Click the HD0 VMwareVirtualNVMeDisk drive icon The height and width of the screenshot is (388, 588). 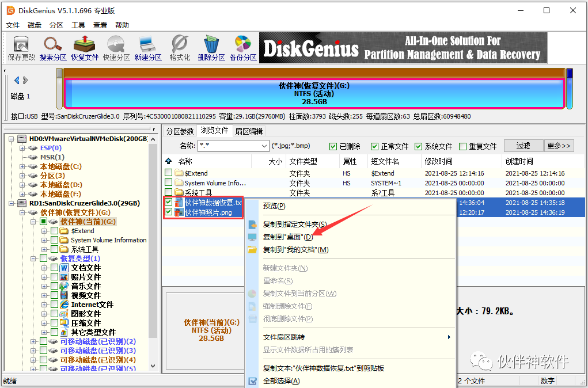(22, 139)
